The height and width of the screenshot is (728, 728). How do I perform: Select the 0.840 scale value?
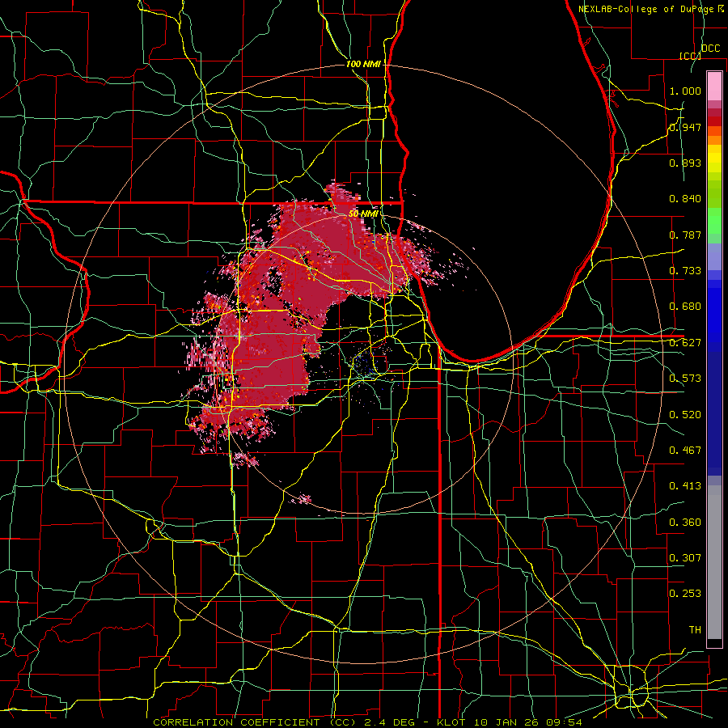(685, 199)
